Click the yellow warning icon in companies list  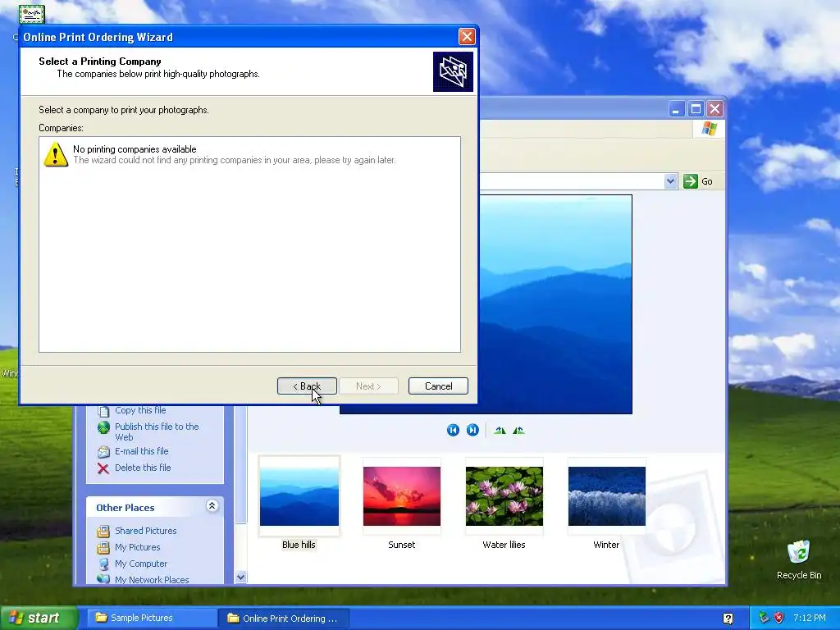(x=56, y=154)
